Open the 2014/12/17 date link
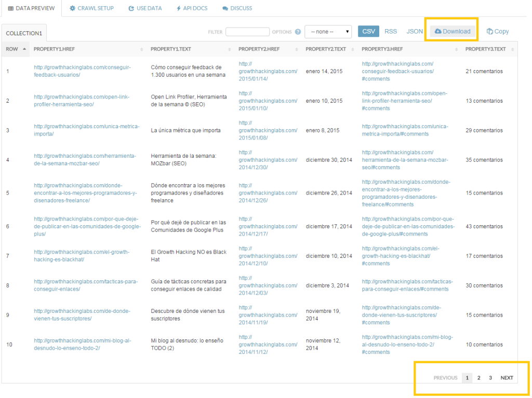Image resolution: width=532 pixels, height=398 pixels. 268,226
